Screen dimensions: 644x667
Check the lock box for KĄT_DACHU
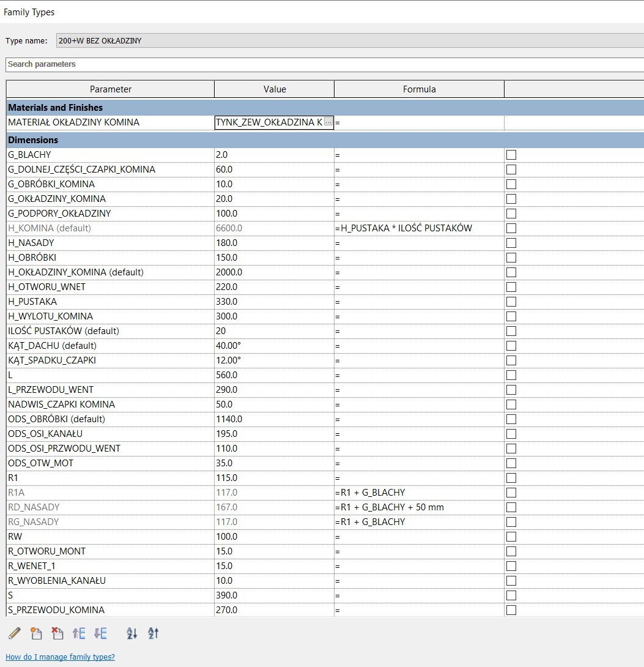point(511,346)
